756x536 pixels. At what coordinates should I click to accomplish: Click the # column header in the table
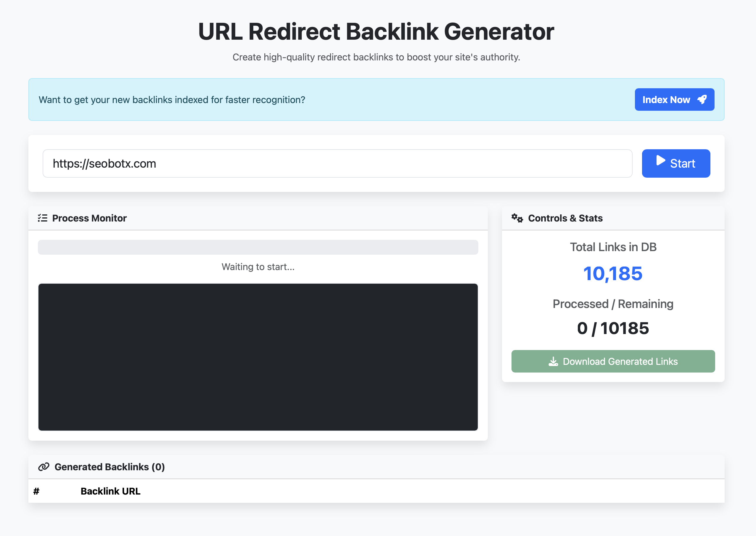(36, 491)
